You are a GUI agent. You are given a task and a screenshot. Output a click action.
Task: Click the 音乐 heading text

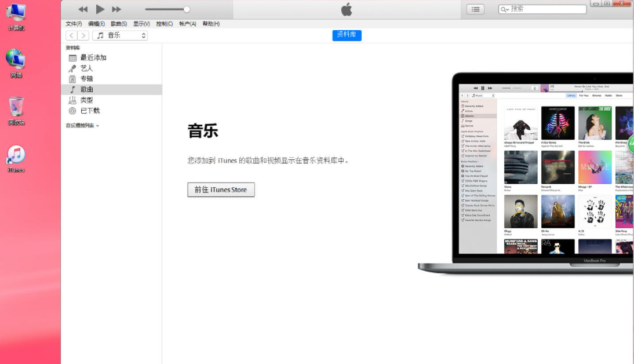203,131
